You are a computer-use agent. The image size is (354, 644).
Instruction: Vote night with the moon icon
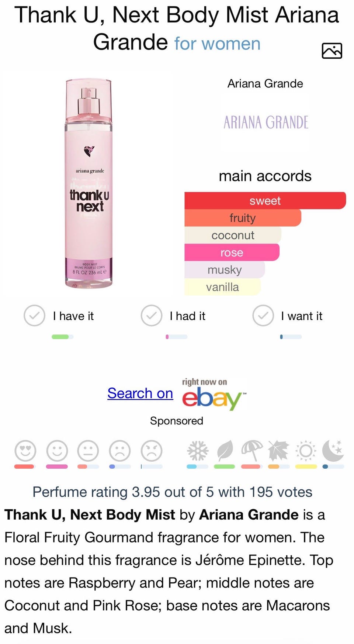click(333, 451)
